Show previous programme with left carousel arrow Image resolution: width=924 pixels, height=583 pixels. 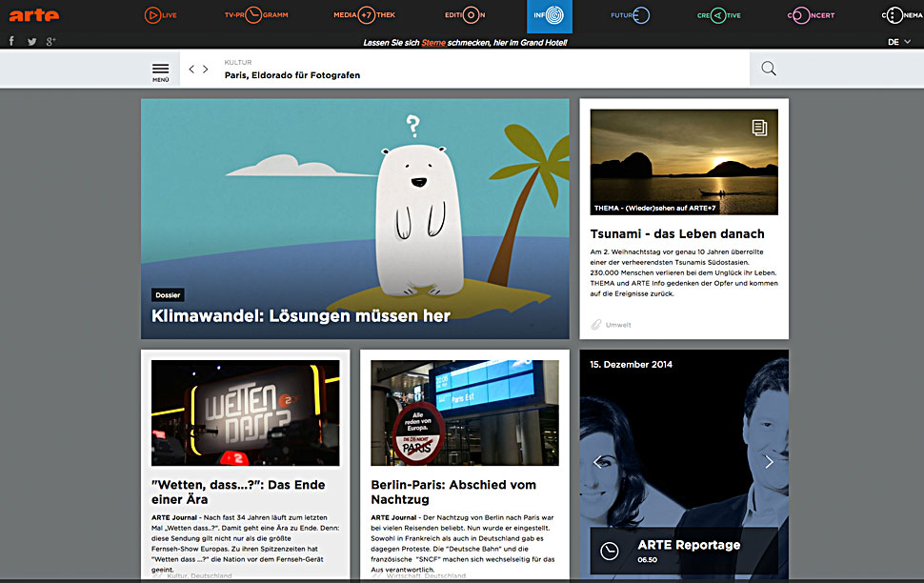597,462
